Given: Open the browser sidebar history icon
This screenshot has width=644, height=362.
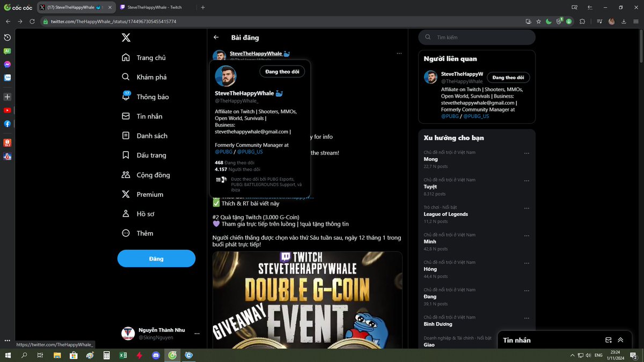Looking at the screenshot, I should 7,38.
